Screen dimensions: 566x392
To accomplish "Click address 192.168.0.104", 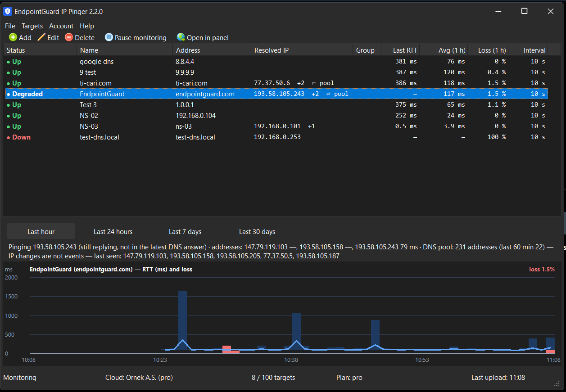I will [x=195, y=116].
